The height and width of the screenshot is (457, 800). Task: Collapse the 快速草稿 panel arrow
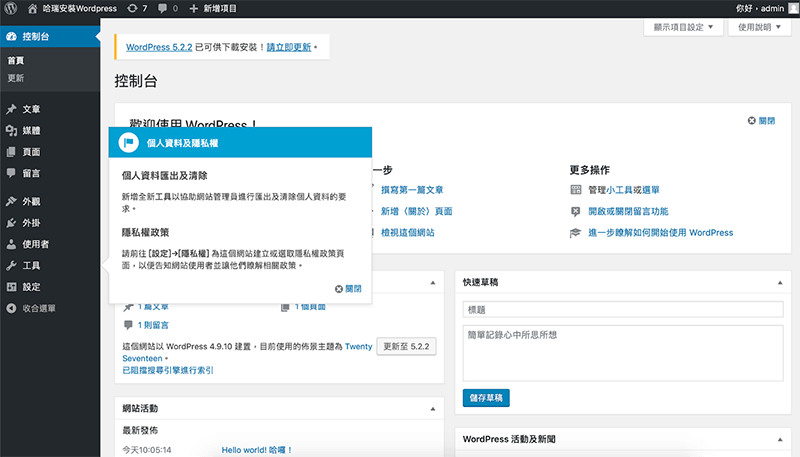click(x=780, y=283)
